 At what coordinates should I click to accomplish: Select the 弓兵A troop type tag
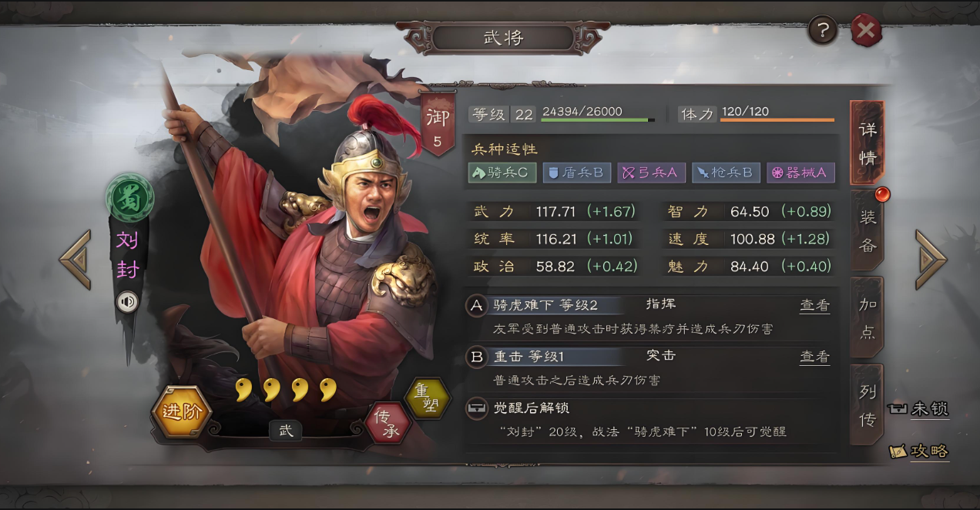click(x=651, y=173)
